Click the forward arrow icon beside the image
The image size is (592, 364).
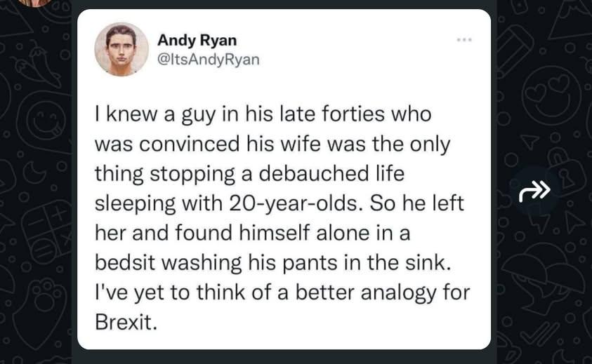pos(534,190)
